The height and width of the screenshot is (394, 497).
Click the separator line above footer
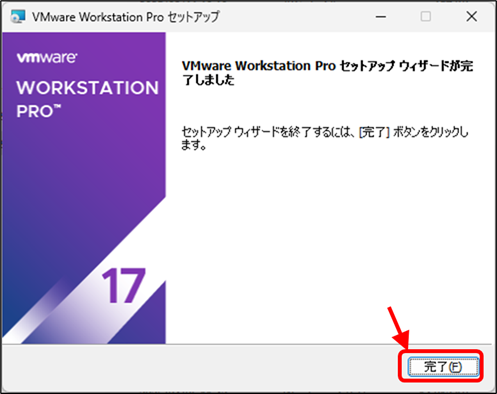247,344
